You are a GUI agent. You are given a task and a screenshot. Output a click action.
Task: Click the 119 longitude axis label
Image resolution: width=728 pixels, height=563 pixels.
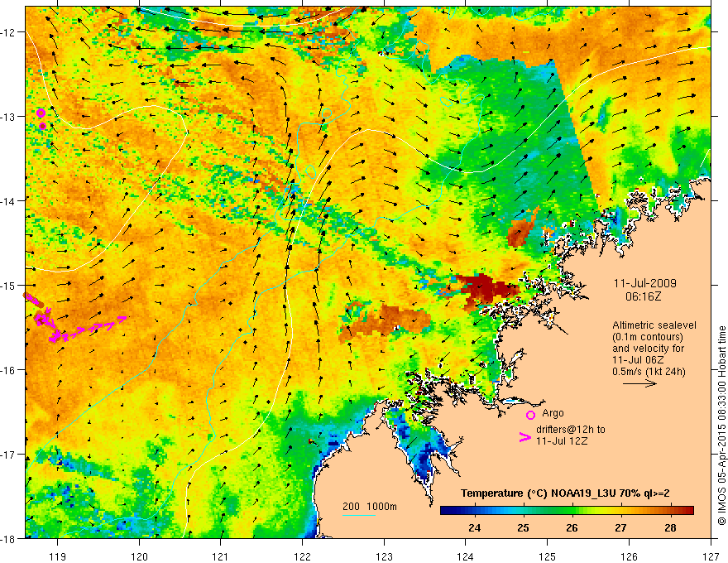(x=58, y=556)
